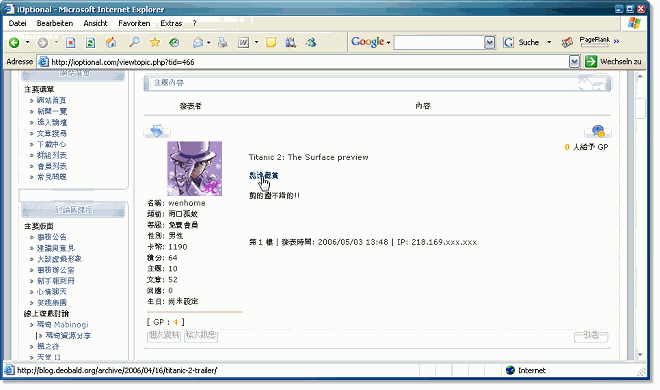Viewport: 660px width, 390px height.
Task: Expand the Address bar URL dropdown
Action: pos(575,62)
